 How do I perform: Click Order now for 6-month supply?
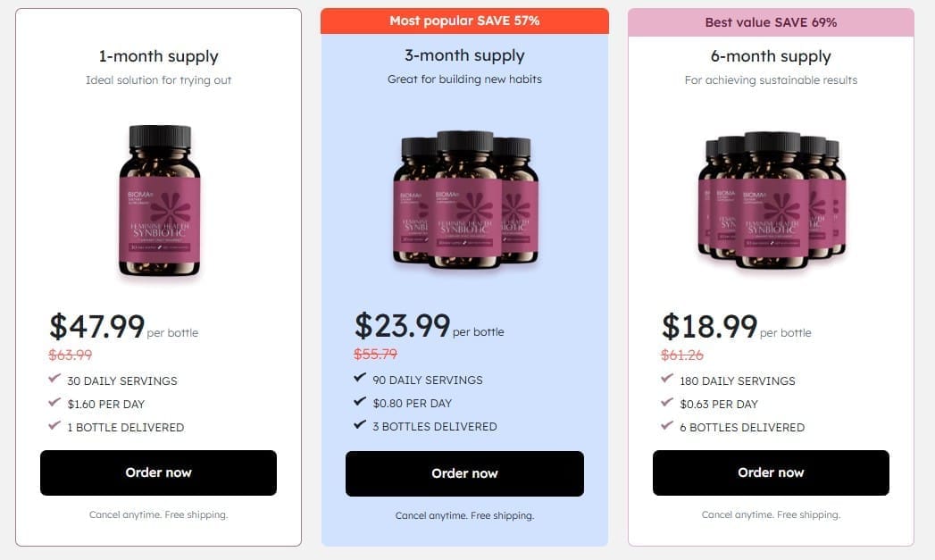coord(771,472)
